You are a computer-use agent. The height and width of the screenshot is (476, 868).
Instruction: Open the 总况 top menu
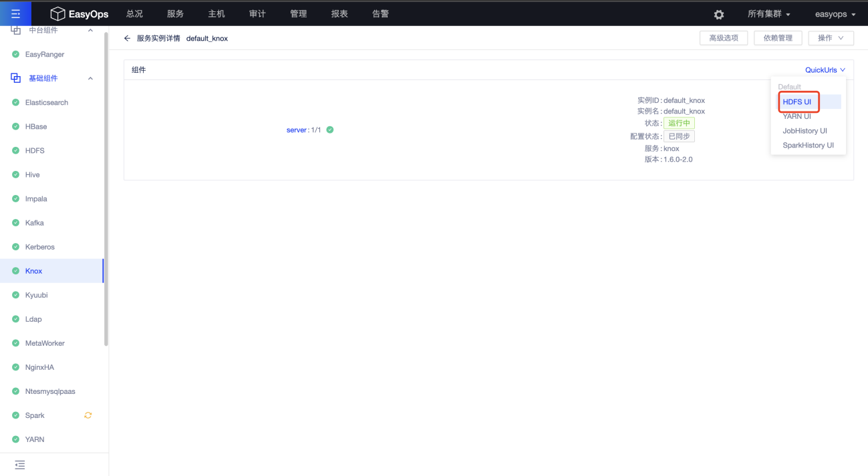click(134, 14)
